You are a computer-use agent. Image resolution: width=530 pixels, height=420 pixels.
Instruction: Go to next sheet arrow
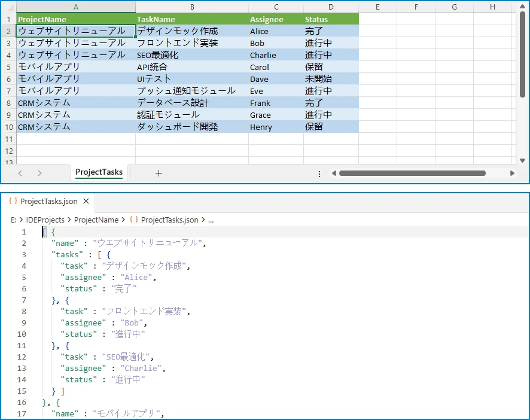(x=39, y=173)
